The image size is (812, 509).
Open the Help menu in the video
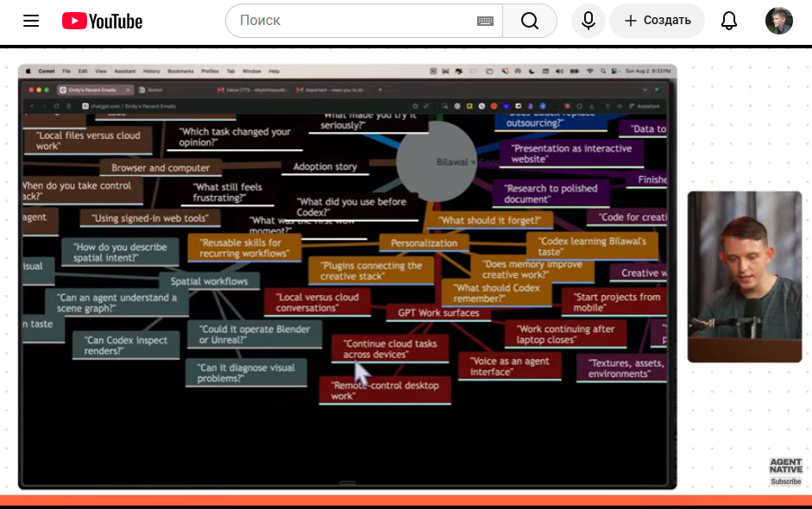274,71
